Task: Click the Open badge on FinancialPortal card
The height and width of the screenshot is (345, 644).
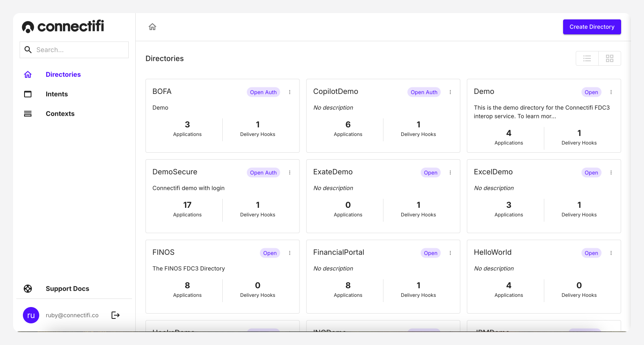Action: [x=431, y=253]
